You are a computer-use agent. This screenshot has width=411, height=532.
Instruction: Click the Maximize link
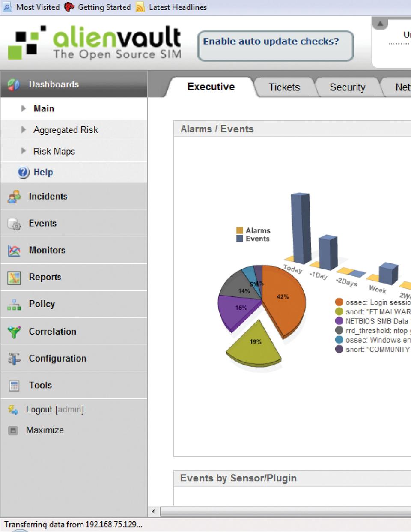pyautogui.click(x=45, y=430)
